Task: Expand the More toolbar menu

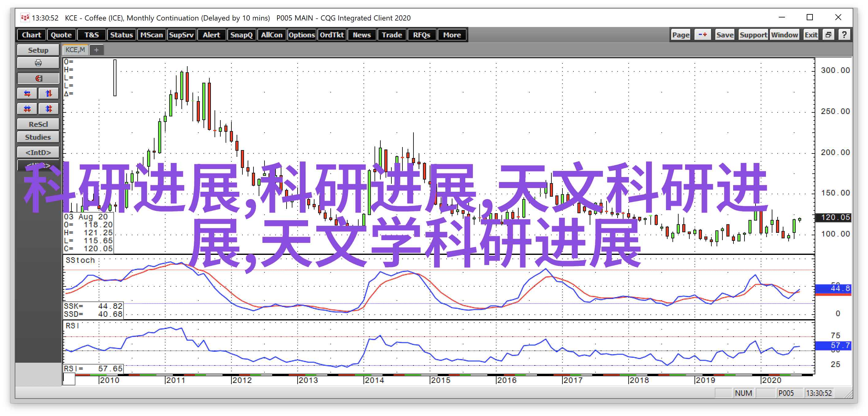Action: pos(451,35)
